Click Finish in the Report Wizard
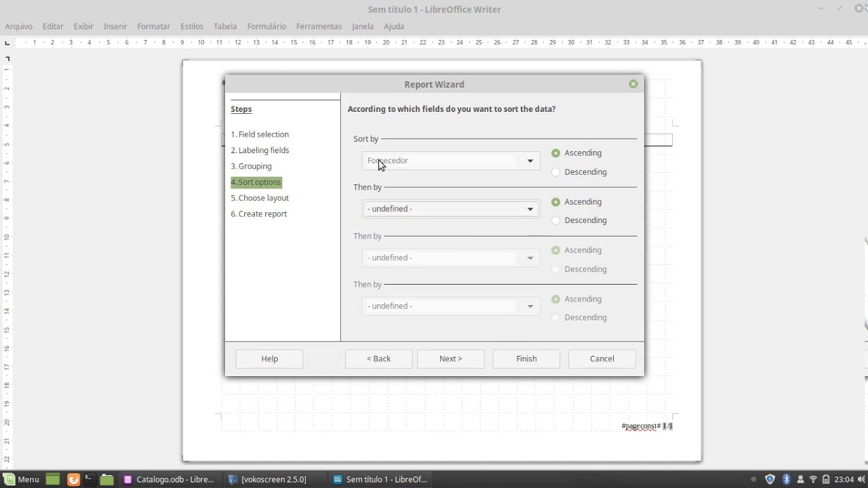This screenshot has height=488, width=868. click(526, 359)
